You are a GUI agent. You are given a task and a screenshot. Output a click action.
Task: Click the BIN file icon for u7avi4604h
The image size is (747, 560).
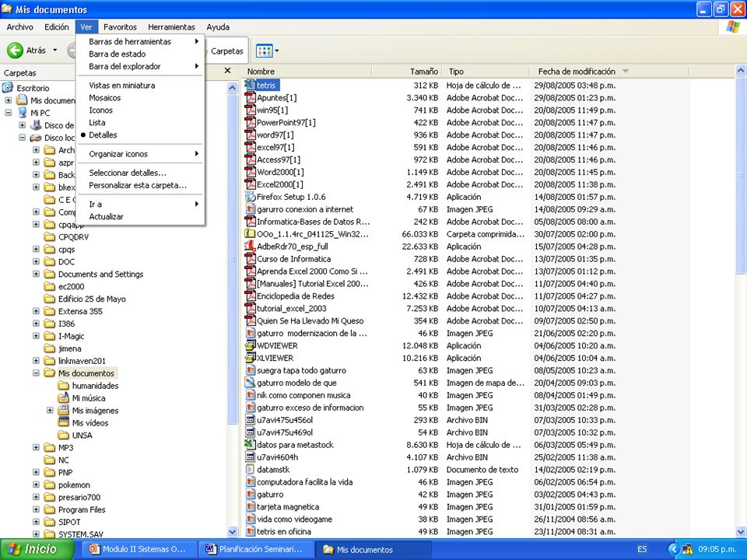(x=250, y=457)
